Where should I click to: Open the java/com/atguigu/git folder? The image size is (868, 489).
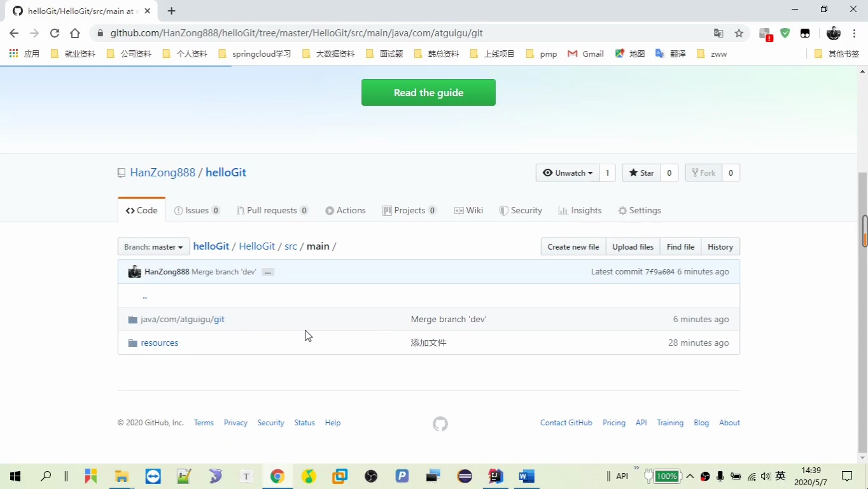point(183,320)
